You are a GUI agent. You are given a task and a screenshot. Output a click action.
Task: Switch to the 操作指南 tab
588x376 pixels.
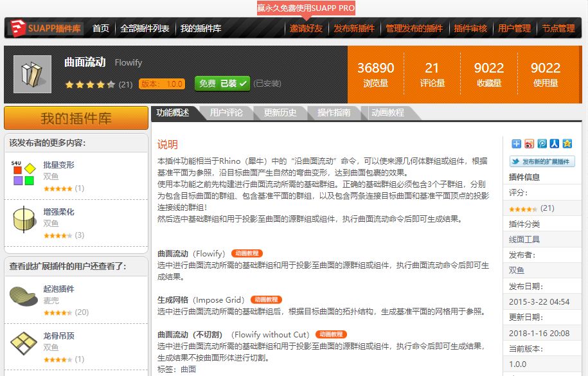[334, 113]
